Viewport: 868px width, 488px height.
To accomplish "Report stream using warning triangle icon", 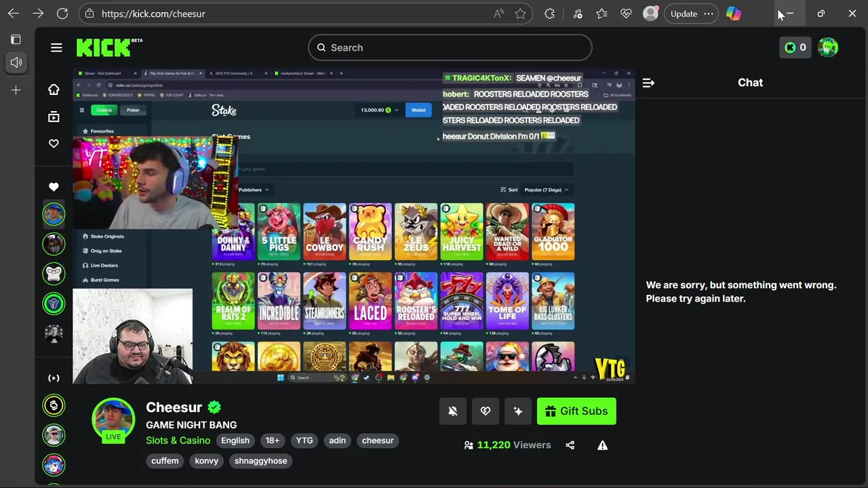I will point(602,445).
